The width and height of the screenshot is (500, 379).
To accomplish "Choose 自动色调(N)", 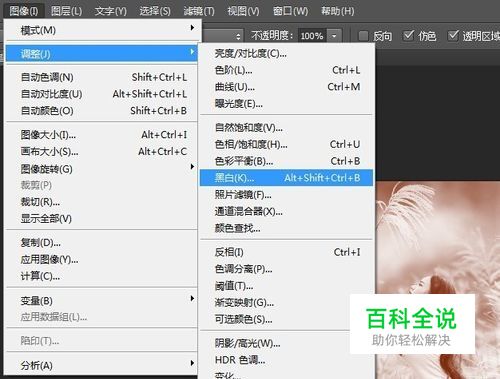I will (x=102, y=77).
